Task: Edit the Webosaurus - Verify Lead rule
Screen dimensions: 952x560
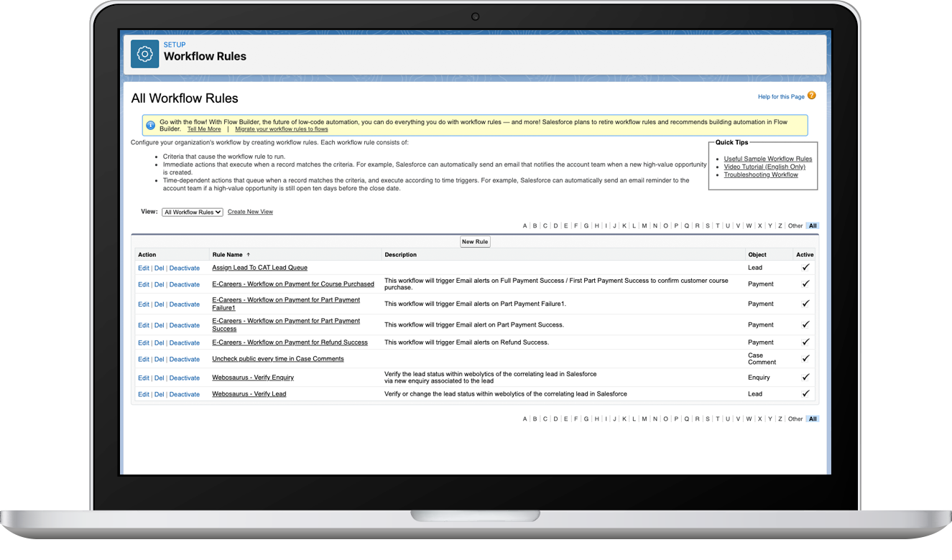Action: [x=143, y=393]
